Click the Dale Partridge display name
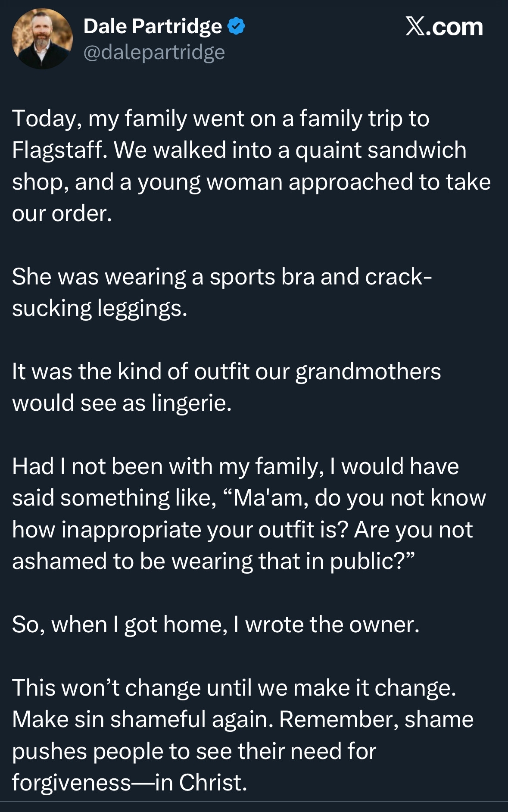 click(x=153, y=27)
